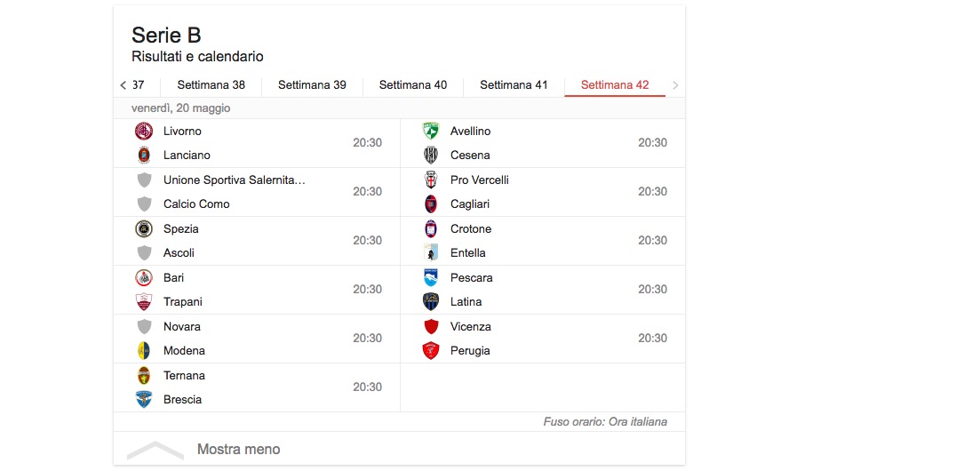Switch to the Settimana 38 tab
The height and width of the screenshot is (471, 980).
(211, 85)
